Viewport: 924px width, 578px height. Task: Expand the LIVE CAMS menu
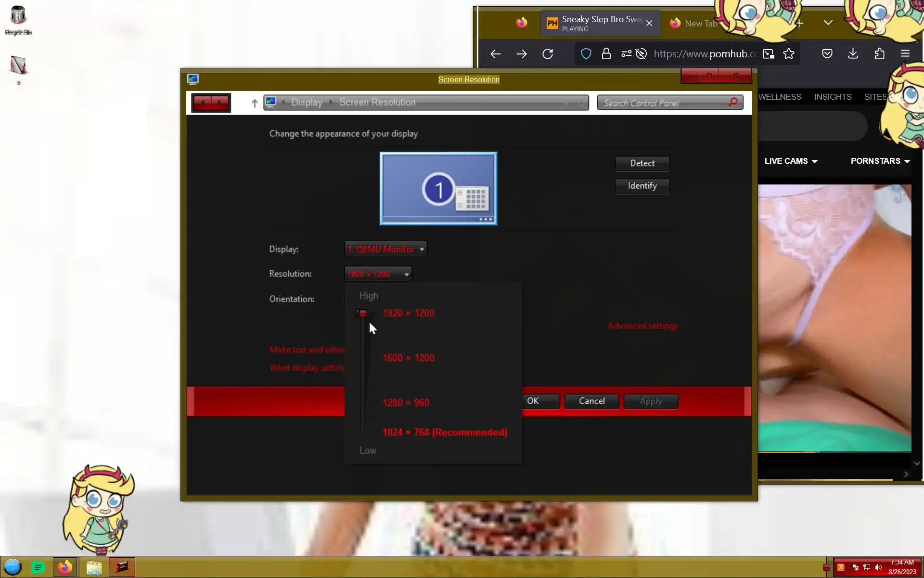click(791, 161)
